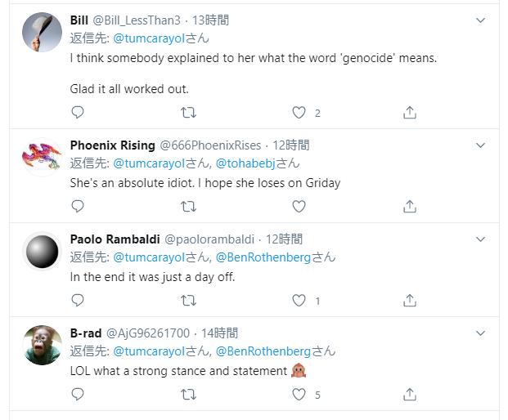
Task: Reply to B-rad's tweet
Action: pos(78,395)
